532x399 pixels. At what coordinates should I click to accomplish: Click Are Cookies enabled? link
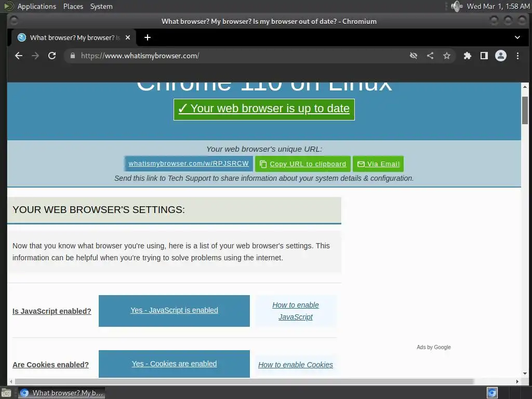[50, 365]
